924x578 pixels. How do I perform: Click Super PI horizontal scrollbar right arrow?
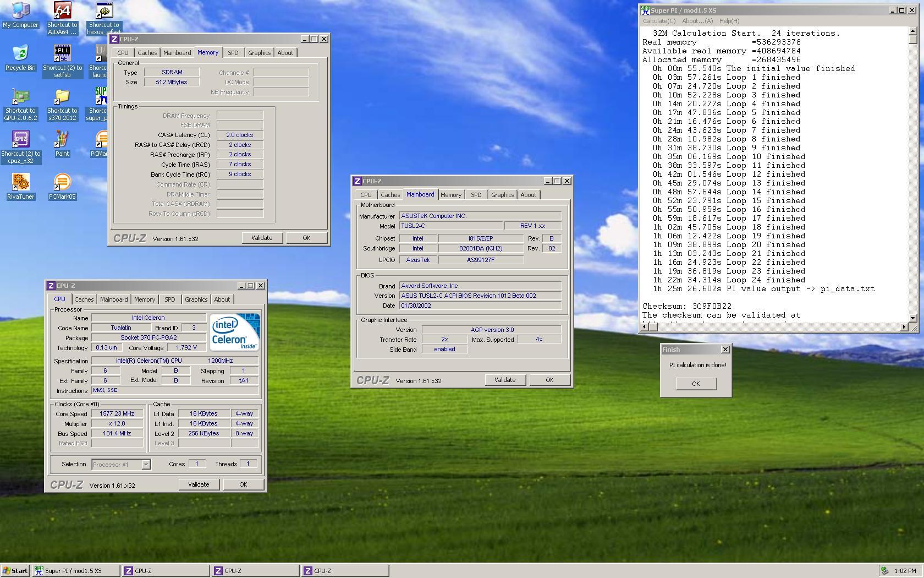[904, 327]
